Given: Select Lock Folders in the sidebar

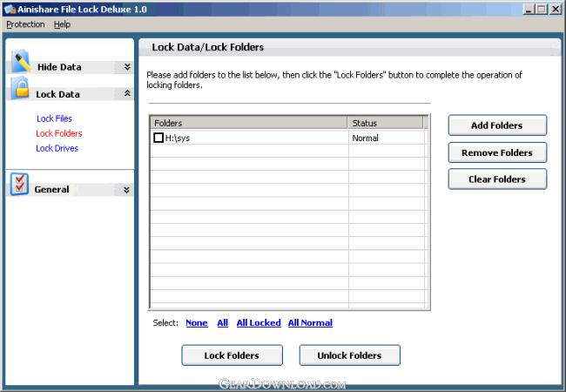Looking at the screenshot, I should pyautogui.click(x=59, y=133).
